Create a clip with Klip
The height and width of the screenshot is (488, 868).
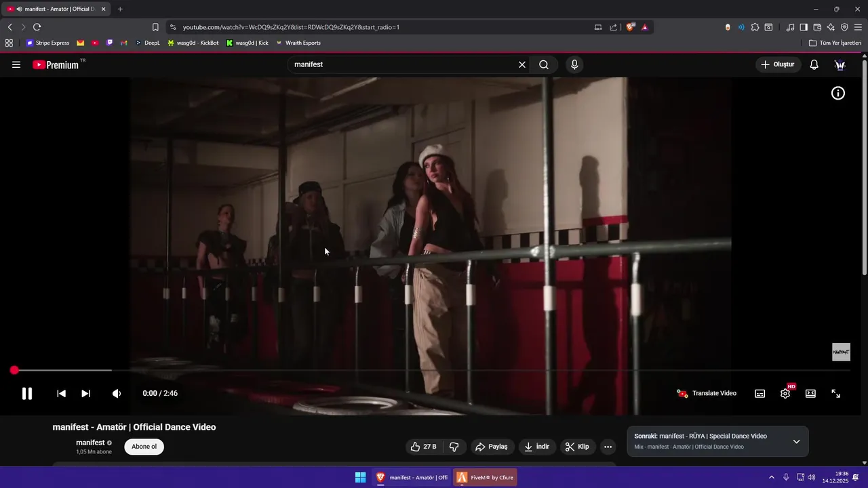[x=577, y=447]
